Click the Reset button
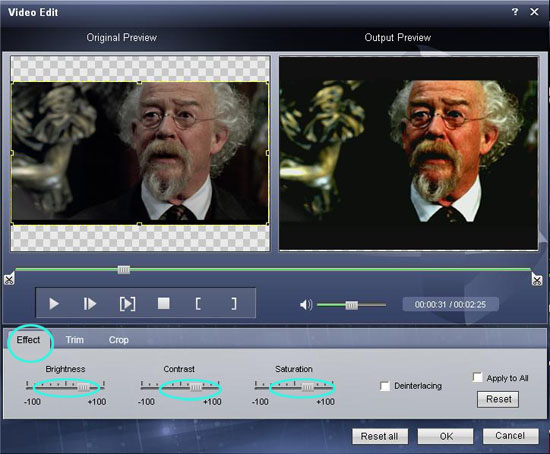Image resolution: width=550 pixels, height=454 pixels. 498,399
